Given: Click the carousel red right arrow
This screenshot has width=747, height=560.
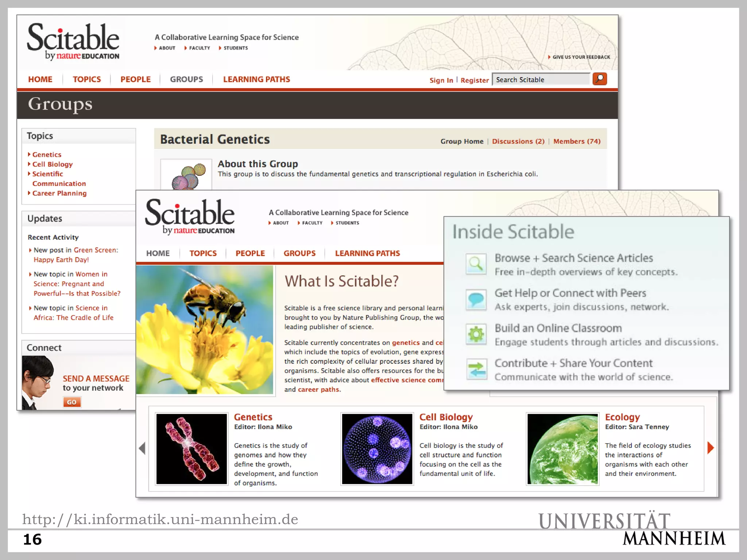Looking at the screenshot, I should point(710,447).
